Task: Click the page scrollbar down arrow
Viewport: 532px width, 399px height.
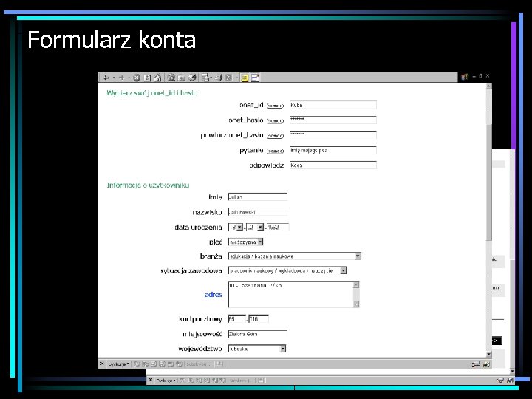Action: point(489,354)
